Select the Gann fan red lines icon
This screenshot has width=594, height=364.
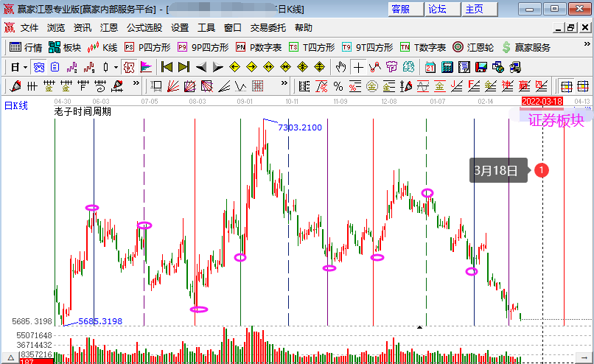coord(172,86)
